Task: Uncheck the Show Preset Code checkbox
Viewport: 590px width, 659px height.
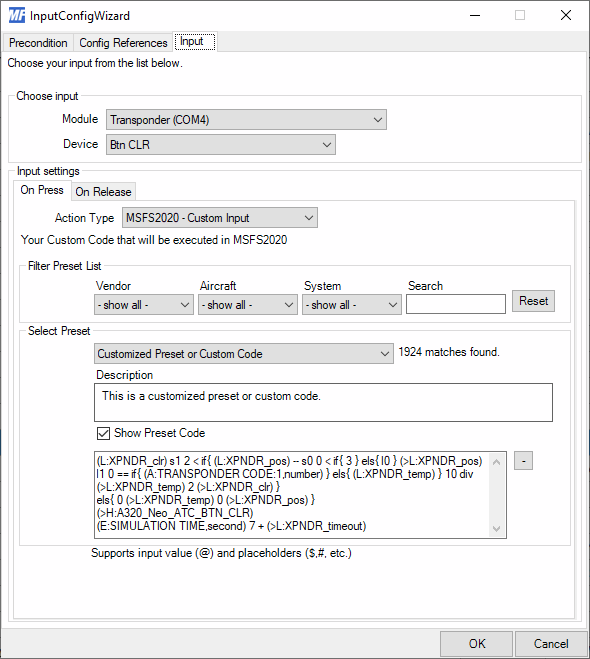Action: pyautogui.click(x=103, y=433)
